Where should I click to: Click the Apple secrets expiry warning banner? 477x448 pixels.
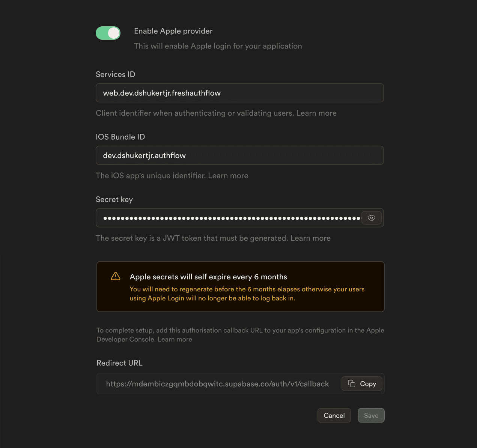pos(240,287)
